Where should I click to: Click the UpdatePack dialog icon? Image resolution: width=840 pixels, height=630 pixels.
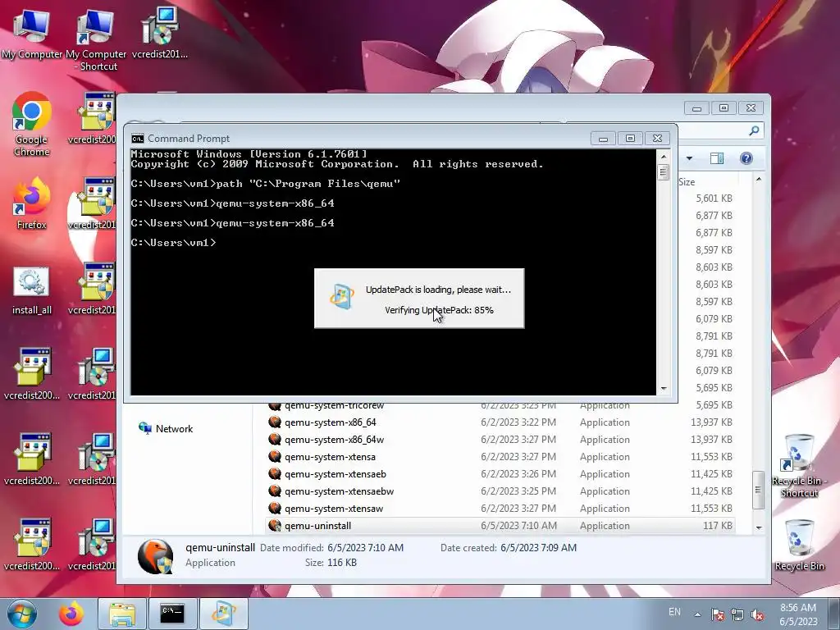(342, 296)
